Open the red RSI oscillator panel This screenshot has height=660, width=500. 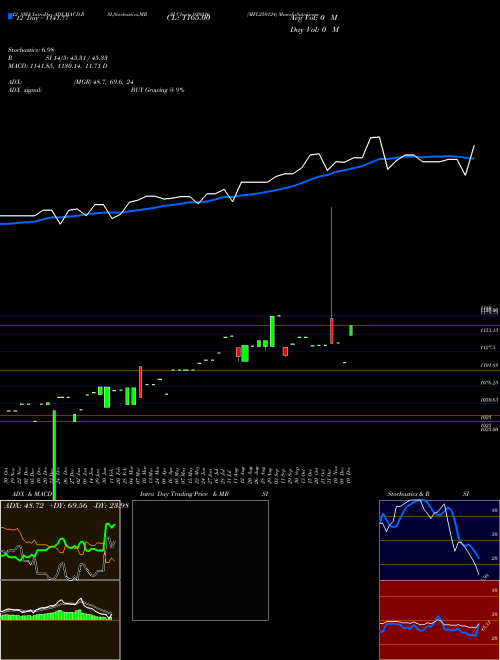[439, 620]
